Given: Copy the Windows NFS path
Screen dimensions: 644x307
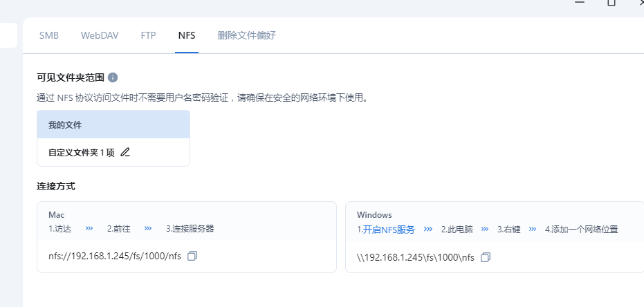Looking at the screenshot, I should coord(486,257).
